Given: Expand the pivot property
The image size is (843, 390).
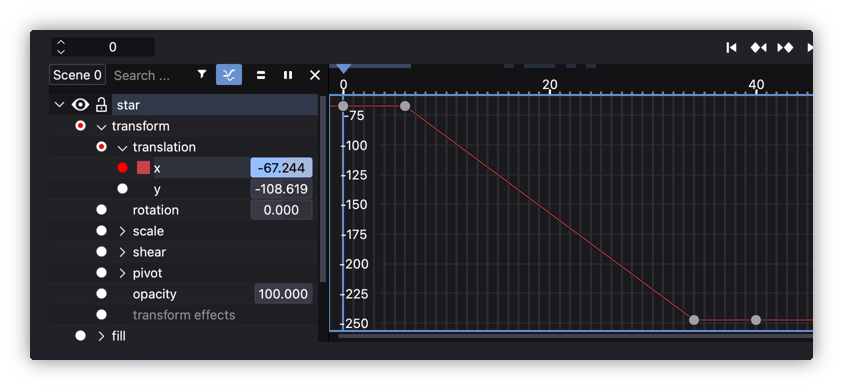Looking at the screenshot, I should pos(122,273).
